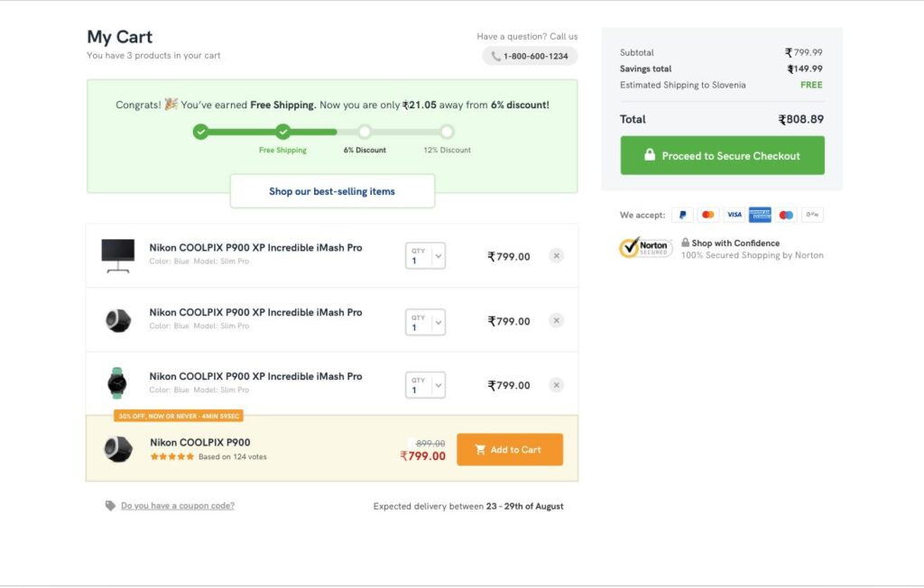The height and width of the screenshot is (588, 924).
Task: Remove the second cart item with X icon
Action: (557, 320)
